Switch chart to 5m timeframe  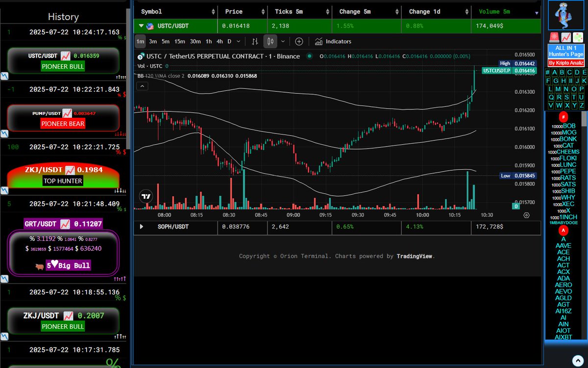coord(166,41)
